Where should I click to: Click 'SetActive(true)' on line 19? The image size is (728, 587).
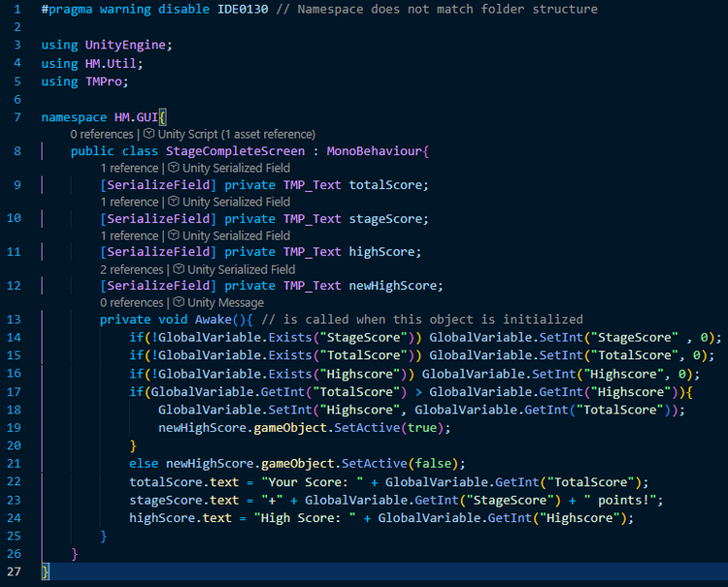(388, 428)
